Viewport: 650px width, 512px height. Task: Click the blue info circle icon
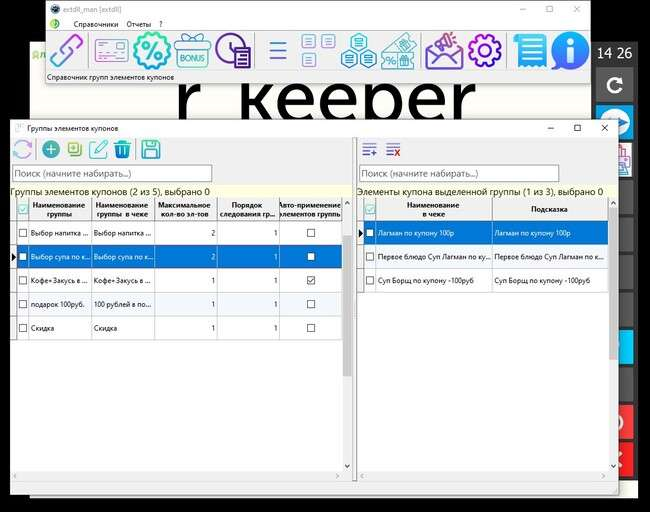tap(570, 50)
